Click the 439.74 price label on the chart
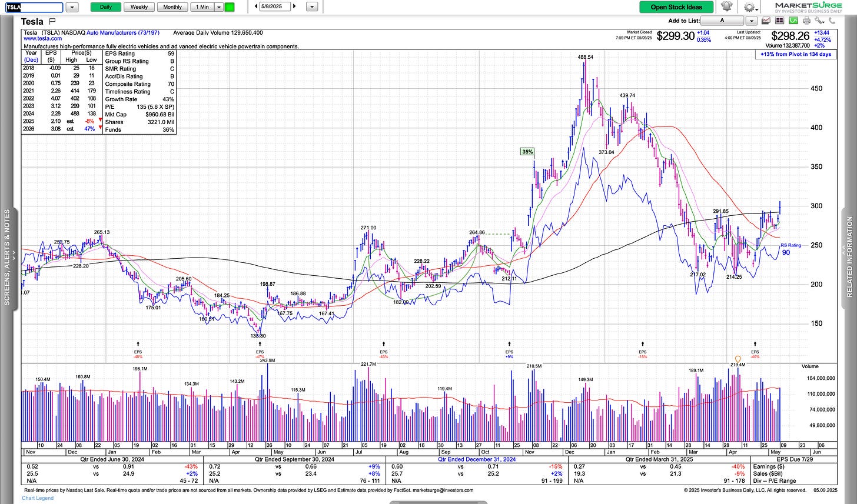Viewport: 857px width, 504px height. (x=627, y=95)
